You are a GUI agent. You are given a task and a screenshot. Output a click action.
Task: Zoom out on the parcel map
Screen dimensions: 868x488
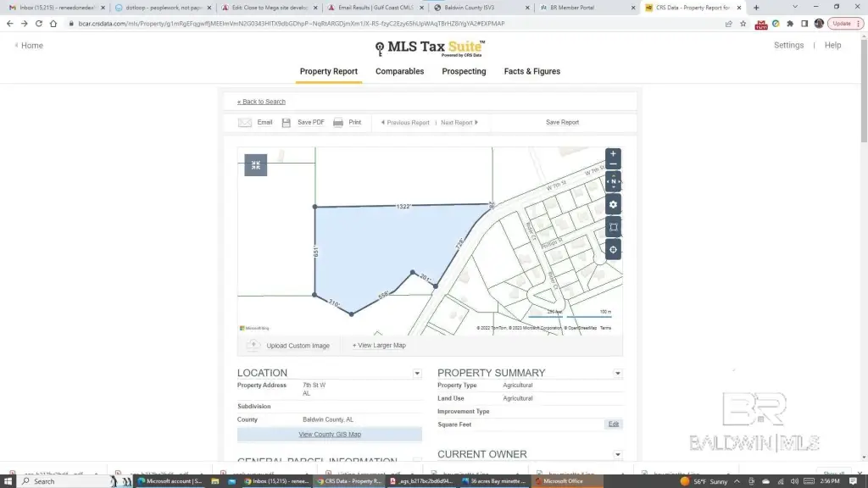[613, 165]
